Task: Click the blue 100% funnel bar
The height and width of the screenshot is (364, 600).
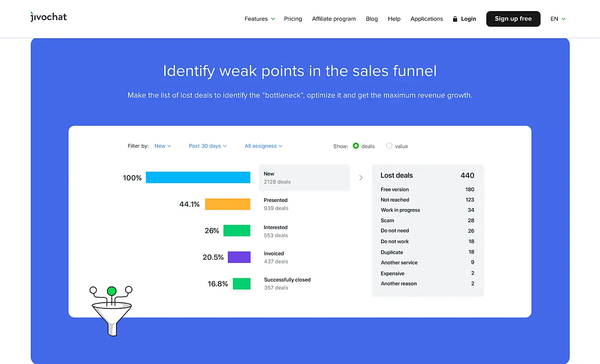Action: tap(198, 177)
